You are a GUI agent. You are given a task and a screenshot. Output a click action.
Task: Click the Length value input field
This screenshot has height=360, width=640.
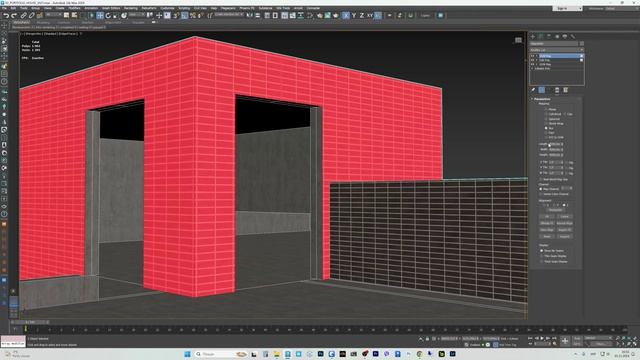[555, 144]
